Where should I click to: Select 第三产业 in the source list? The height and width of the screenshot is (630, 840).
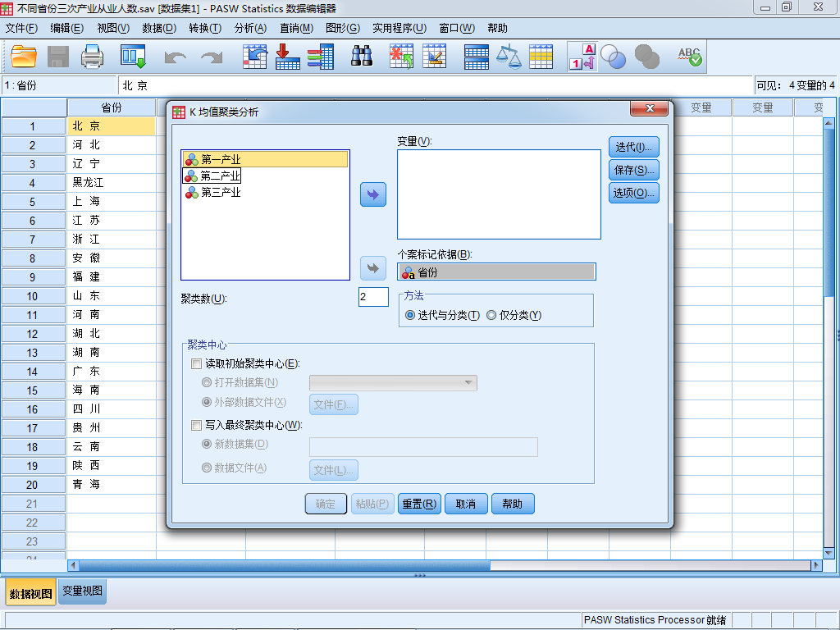(x=213, y=192)
